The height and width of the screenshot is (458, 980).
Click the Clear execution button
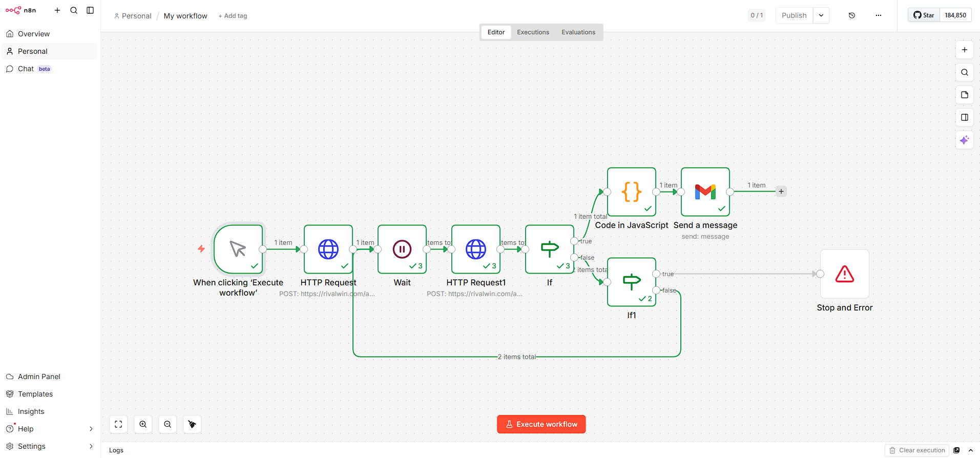pyautogui.click(x=917, y=450)
